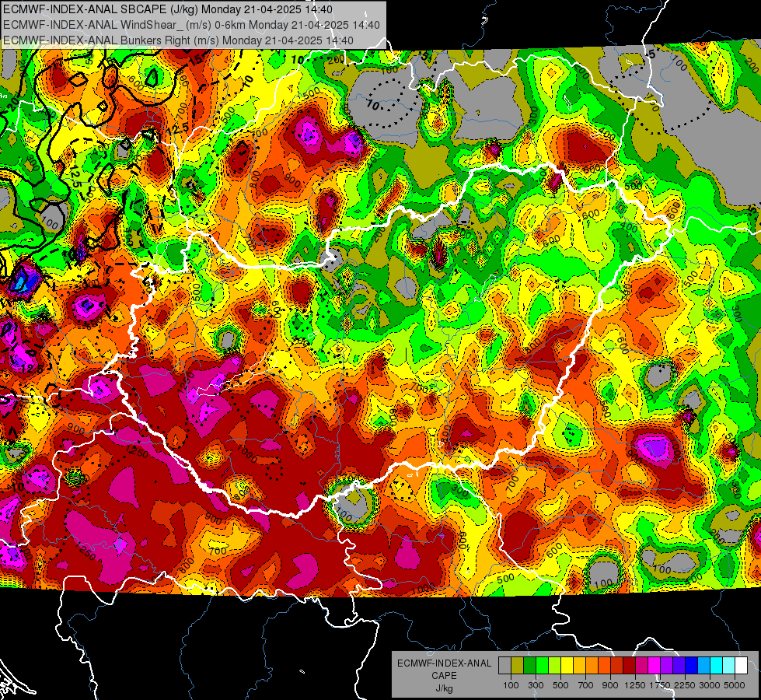Click the 100 legend scale value
The image size is (761, 700).
pos(511,685)
